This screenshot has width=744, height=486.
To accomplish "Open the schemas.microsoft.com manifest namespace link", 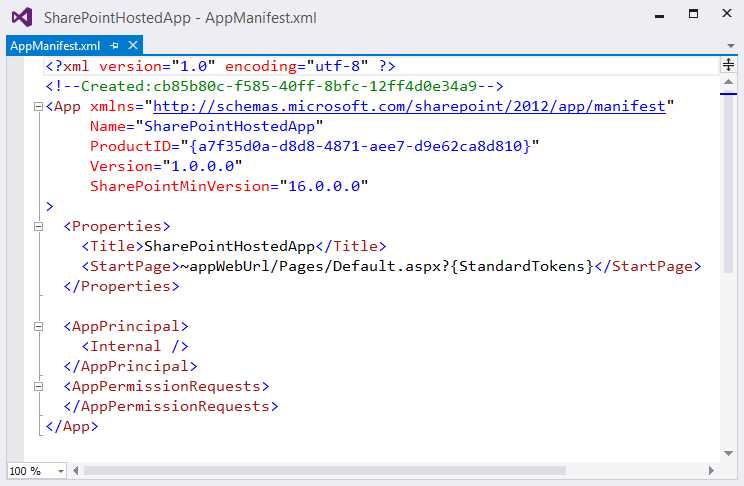I will click(409, 106).
